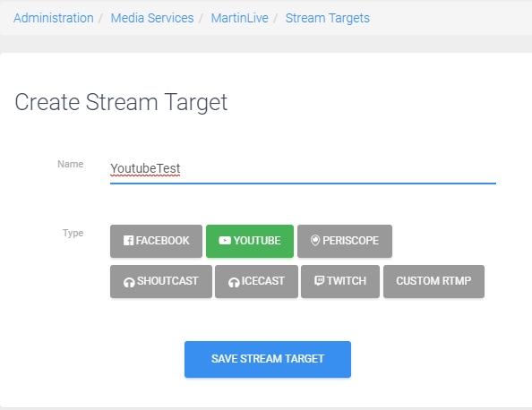Click the Facebook logo icon

click(x=128, y=241)
